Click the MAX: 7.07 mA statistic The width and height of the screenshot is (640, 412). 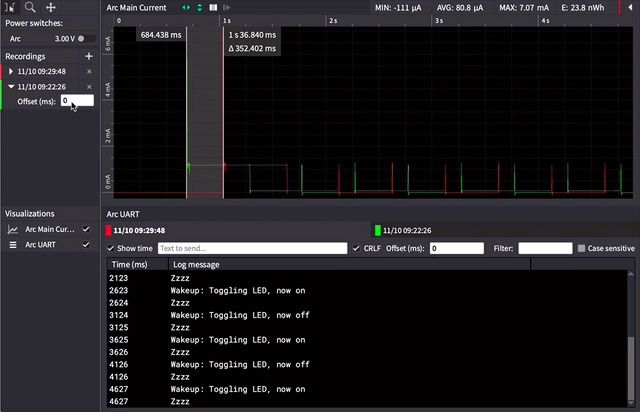point(524,8)
